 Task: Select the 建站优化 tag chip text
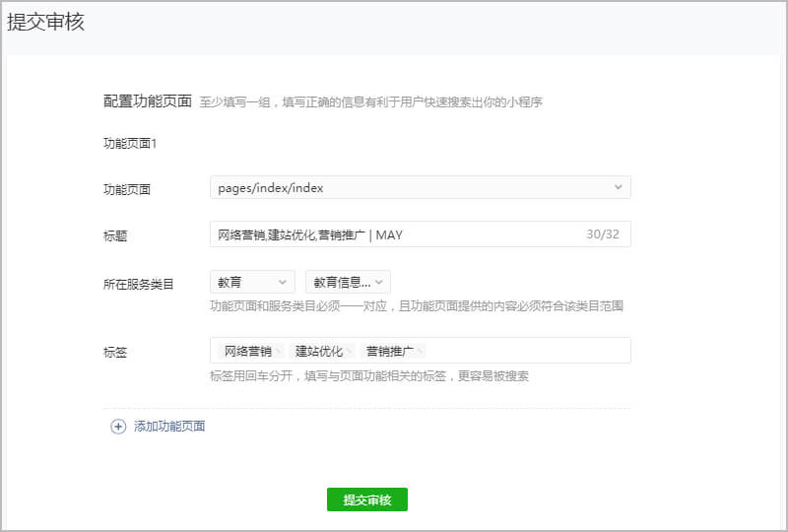[318, 351]
